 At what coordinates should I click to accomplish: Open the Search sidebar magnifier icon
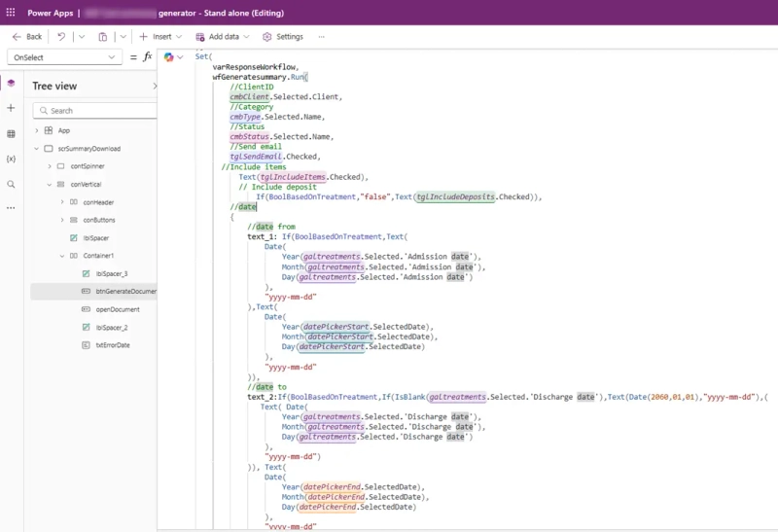coord(11,184)
